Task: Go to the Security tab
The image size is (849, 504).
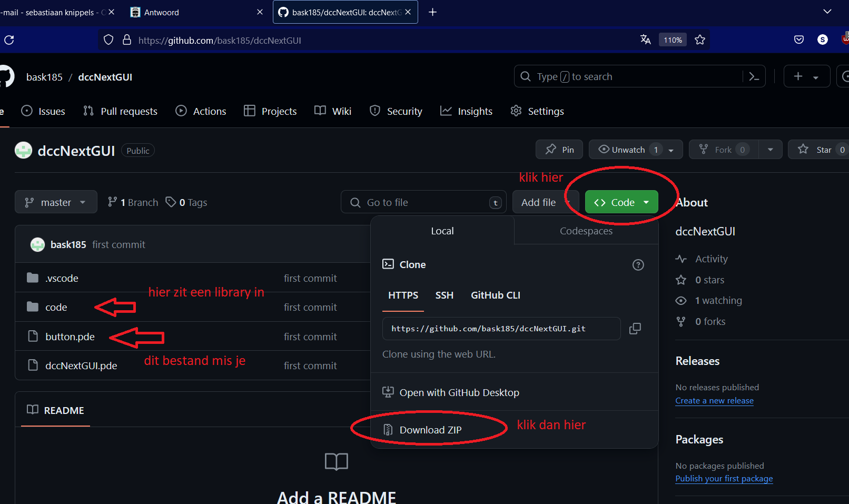Action: coord(396,111)
